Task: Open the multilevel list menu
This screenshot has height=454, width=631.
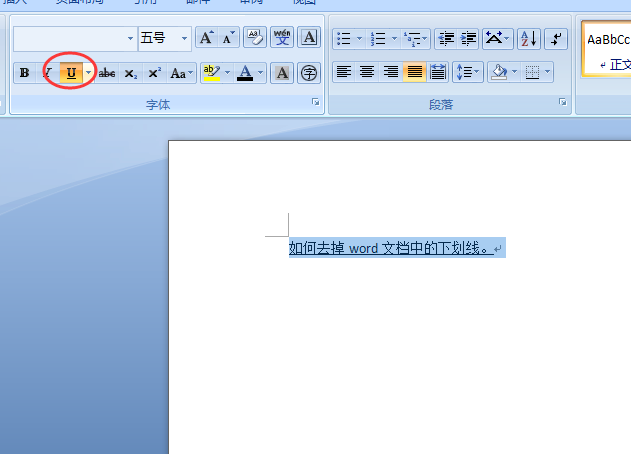Action: (x=416, y=39)
